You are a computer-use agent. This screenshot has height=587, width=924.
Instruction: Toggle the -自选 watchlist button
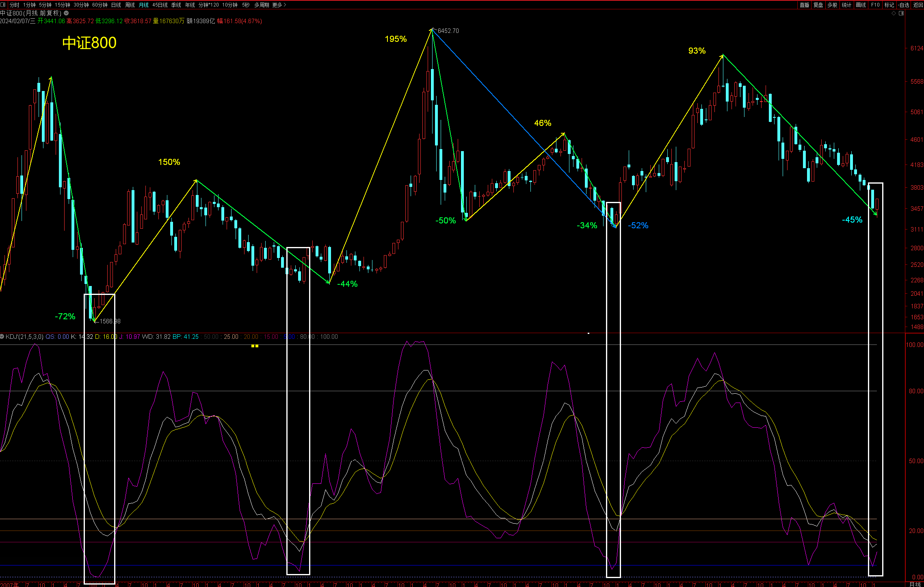click(x=903, y=5)
